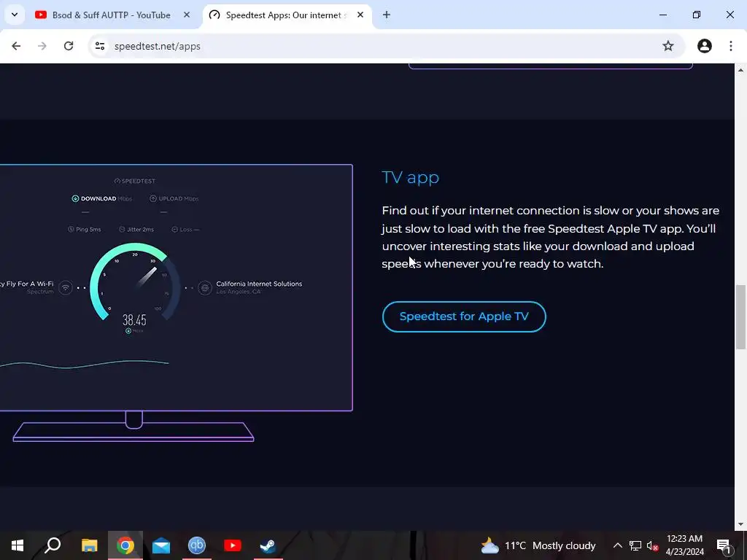This screenshot has width=747, height=560.
Task: Open File Explorer from the taskbar
Action: [x=89, y=545]
